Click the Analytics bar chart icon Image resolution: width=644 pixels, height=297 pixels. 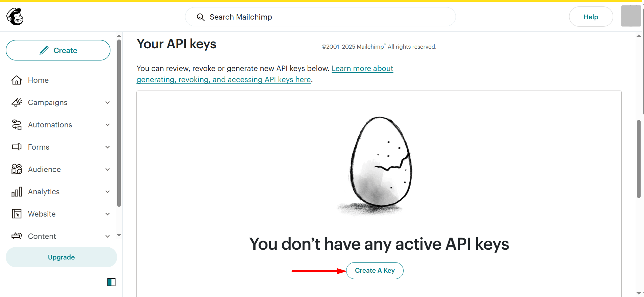click(17, 192)
